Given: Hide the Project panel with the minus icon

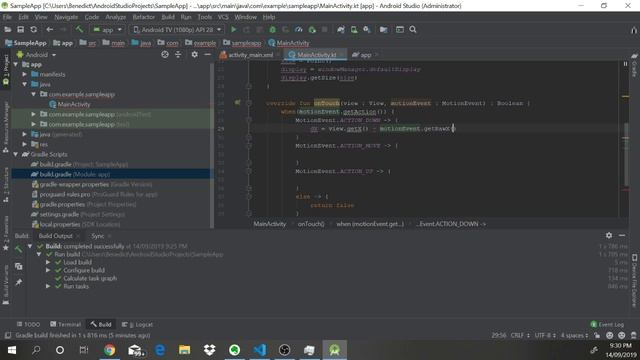Looking at the screenshot, I should [207, 54].
